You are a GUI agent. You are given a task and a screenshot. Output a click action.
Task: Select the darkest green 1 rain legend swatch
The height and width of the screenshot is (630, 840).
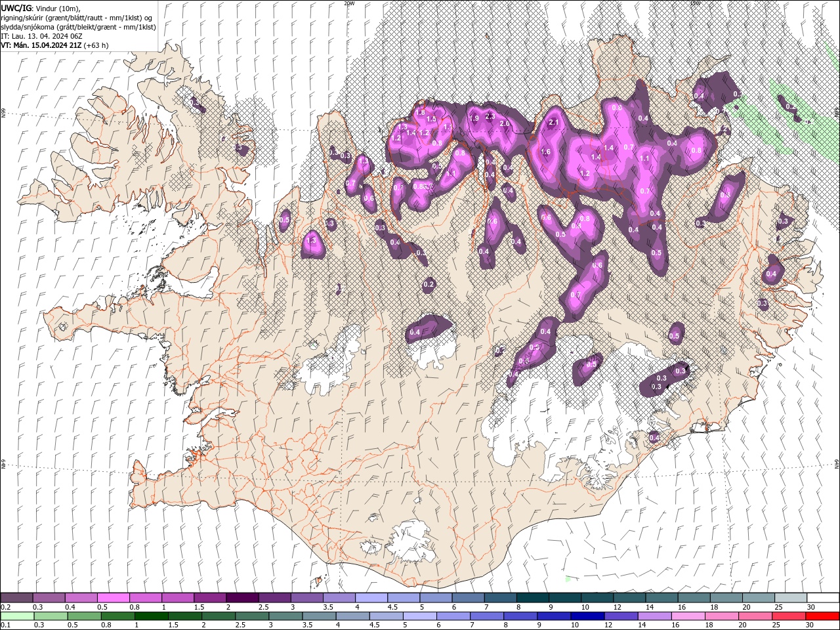point(152,616)
